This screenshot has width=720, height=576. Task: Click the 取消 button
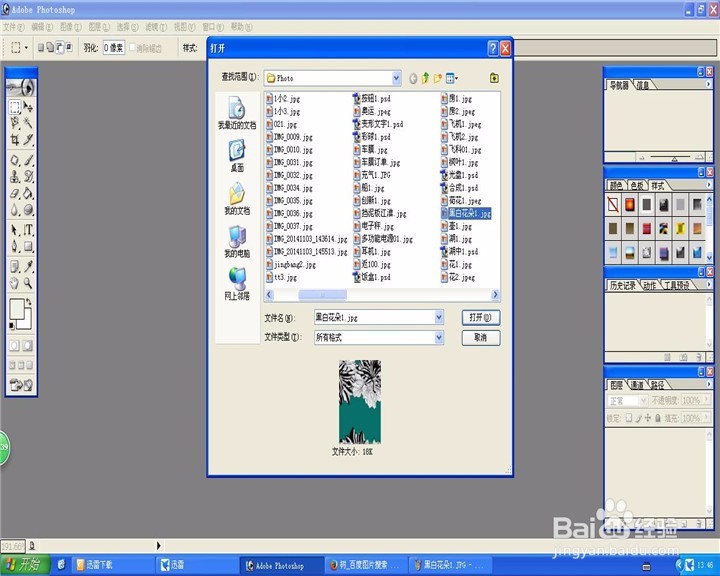[x=480, y=338]
